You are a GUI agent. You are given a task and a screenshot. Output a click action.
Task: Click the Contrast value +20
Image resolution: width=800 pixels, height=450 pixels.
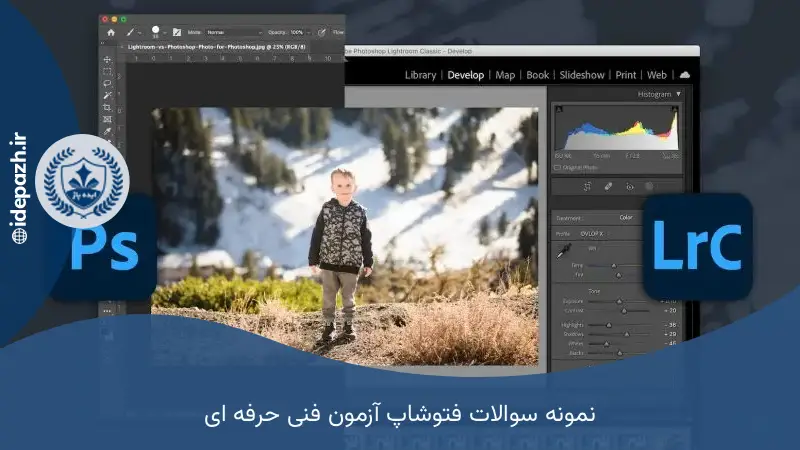pos(670,310)
